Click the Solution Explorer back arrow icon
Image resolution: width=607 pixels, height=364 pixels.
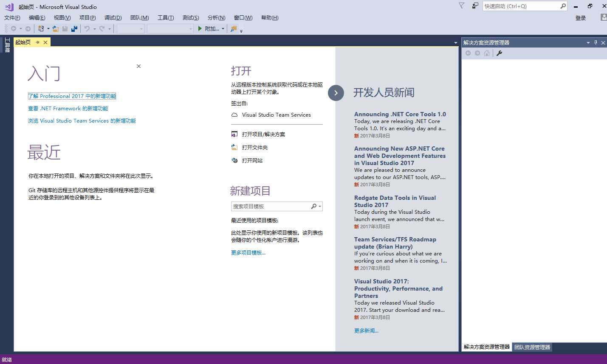[x=468, y=53]
